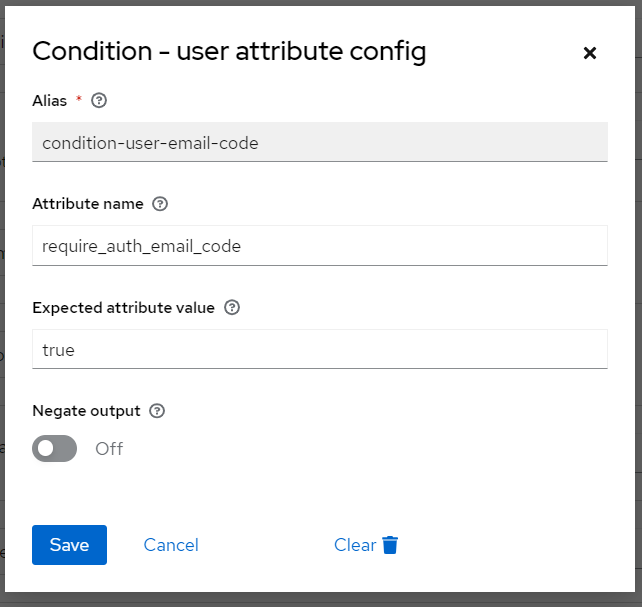This screenshot has width=642, height=607.
Task: Close the condition config dialog
Action: coord(589,53)
